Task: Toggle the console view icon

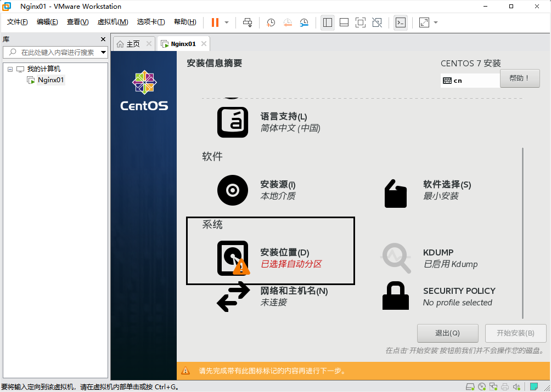Action: tap(401, 22)
